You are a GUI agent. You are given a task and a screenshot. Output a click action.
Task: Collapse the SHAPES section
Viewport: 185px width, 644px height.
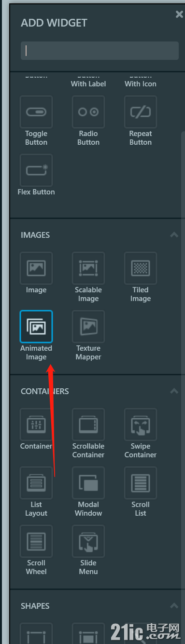174,606
